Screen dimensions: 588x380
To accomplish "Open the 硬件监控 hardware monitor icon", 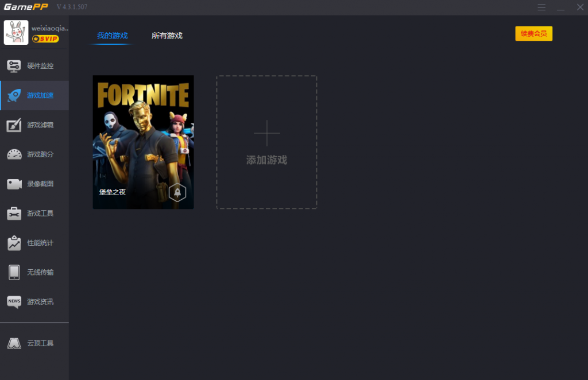I will pyautogui.click(x=14, y=66).
